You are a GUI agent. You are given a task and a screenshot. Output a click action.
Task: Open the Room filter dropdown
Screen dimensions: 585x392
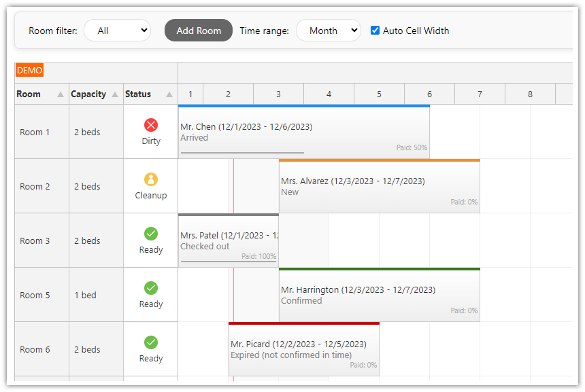[x=117, y=31]
